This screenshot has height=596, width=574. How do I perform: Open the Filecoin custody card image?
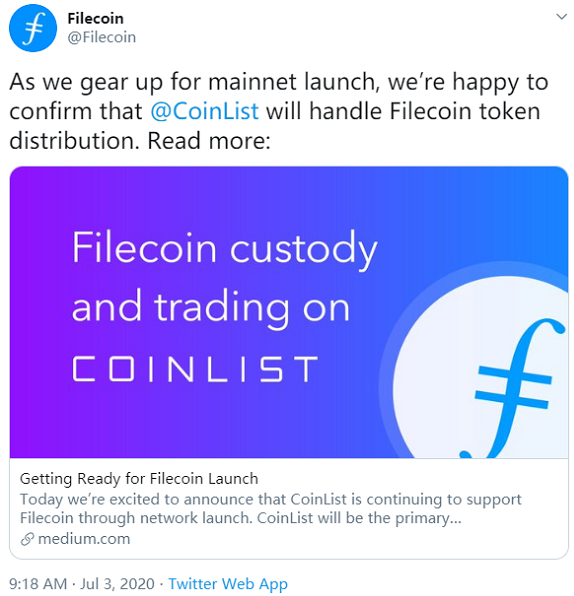coord(289,312)
